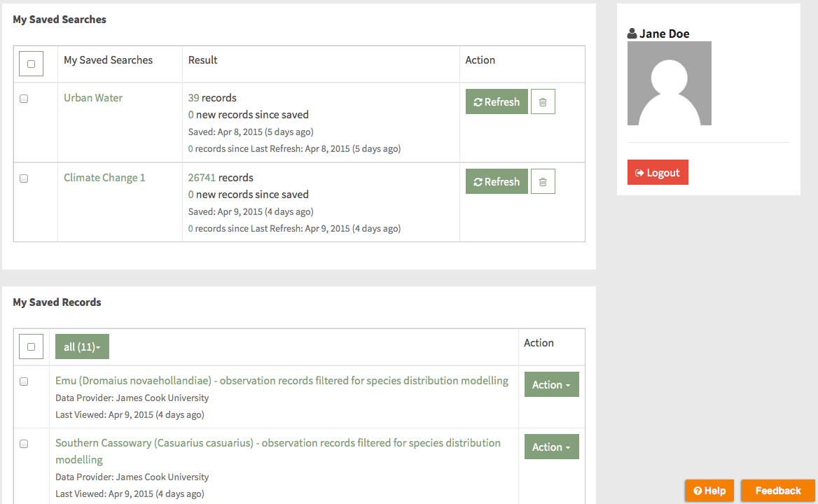The height and width of the screenshot is (504, 818).
Task: Select the Emu record checkbox
Action: 24,381
